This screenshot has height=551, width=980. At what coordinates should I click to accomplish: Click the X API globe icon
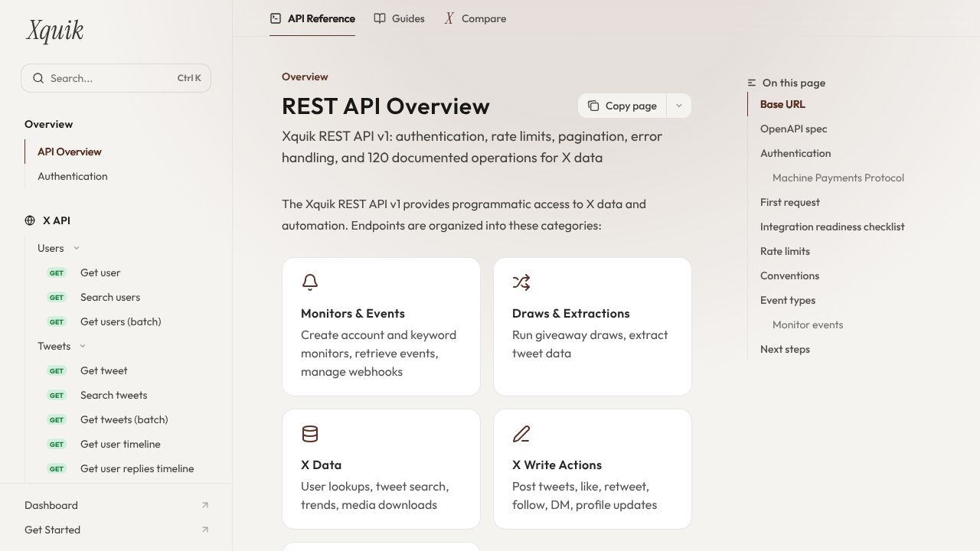tap(30, 220)
